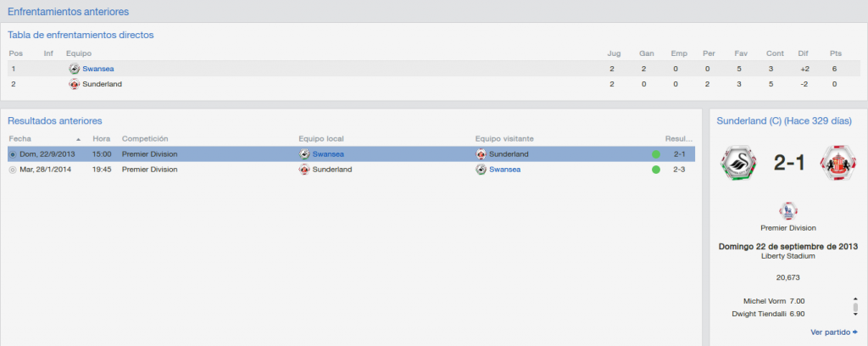This screenshot has height=346, width=868.
Task: Click Swansea badge in head-to-head table
Action: click(75, 70)
